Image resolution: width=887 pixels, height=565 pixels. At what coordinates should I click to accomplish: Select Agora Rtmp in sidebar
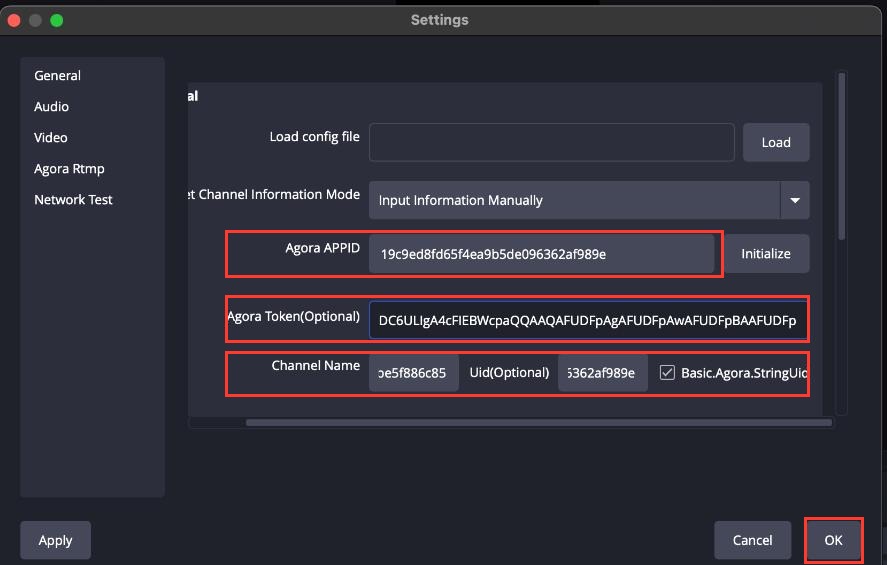69,169
